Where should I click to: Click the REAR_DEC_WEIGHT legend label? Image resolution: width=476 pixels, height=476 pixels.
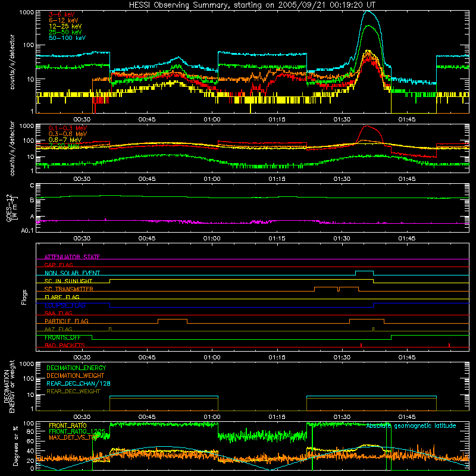(x=73, y=392)
